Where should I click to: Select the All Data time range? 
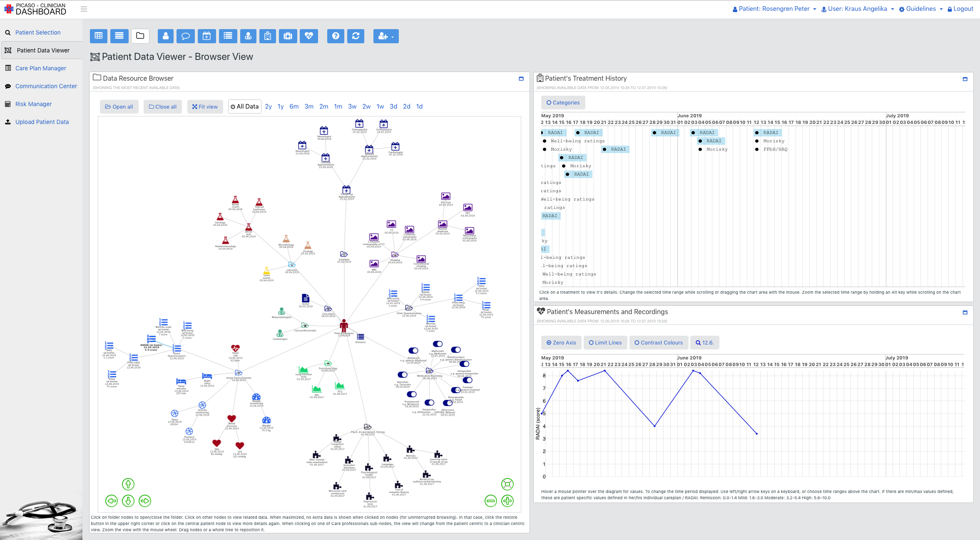pyautogui.click(x=245, y=107)
